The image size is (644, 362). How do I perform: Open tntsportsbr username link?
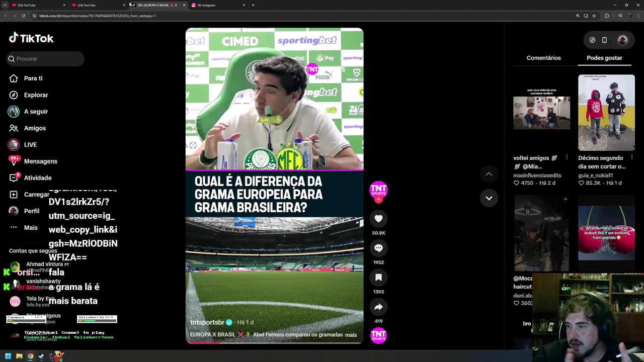point(207,322)
